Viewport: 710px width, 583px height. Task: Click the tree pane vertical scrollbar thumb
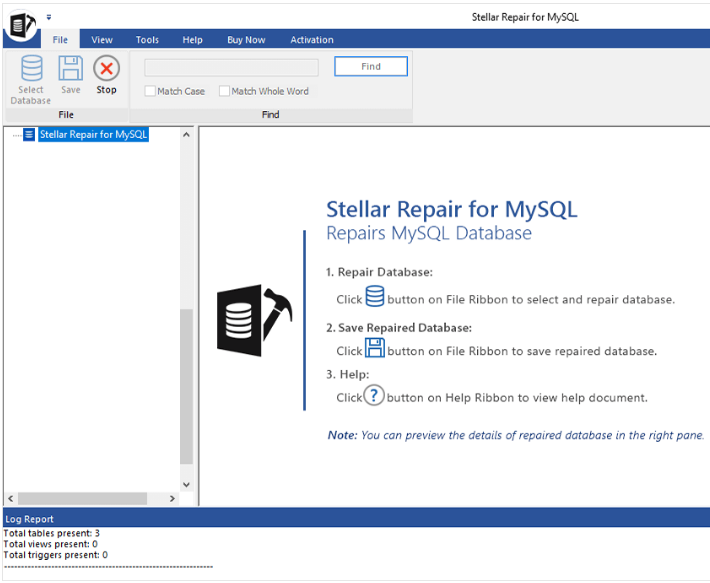186,387
